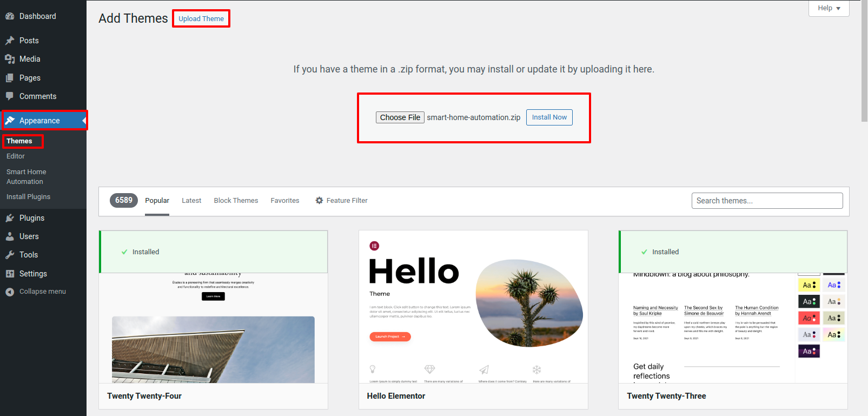Click the 6589 theme count badge
This screenshot has height=416, width=868.
pyautogui.click(x=124, y=200)
